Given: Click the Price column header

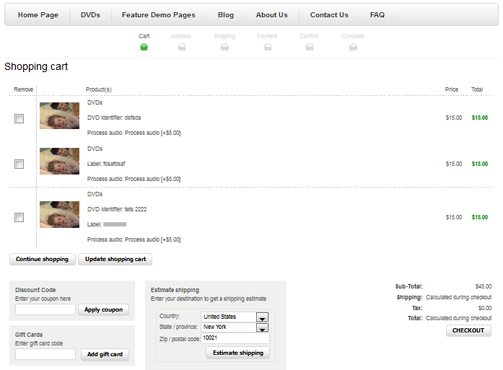Looking at the screenshot, I should [x=452, y=89].
